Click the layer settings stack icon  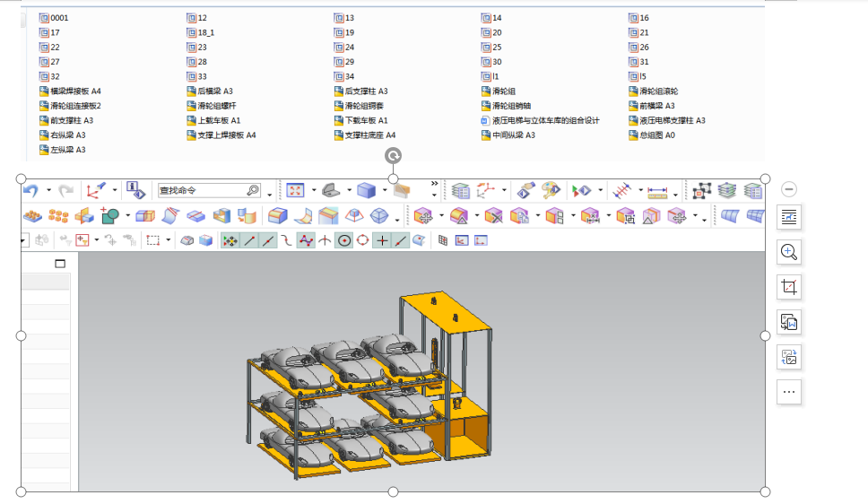[x=460, y=191]
